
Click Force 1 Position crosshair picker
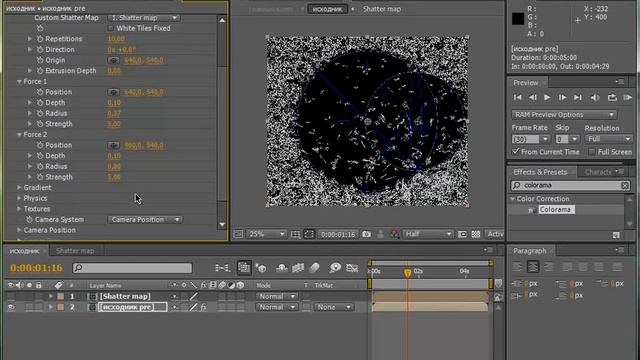tap(113, 92)
